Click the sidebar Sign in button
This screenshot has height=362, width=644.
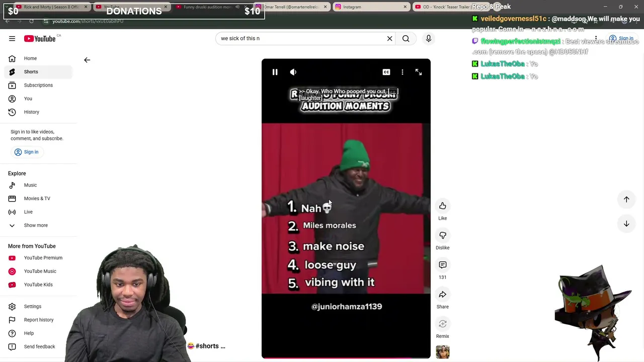(27, 152)
